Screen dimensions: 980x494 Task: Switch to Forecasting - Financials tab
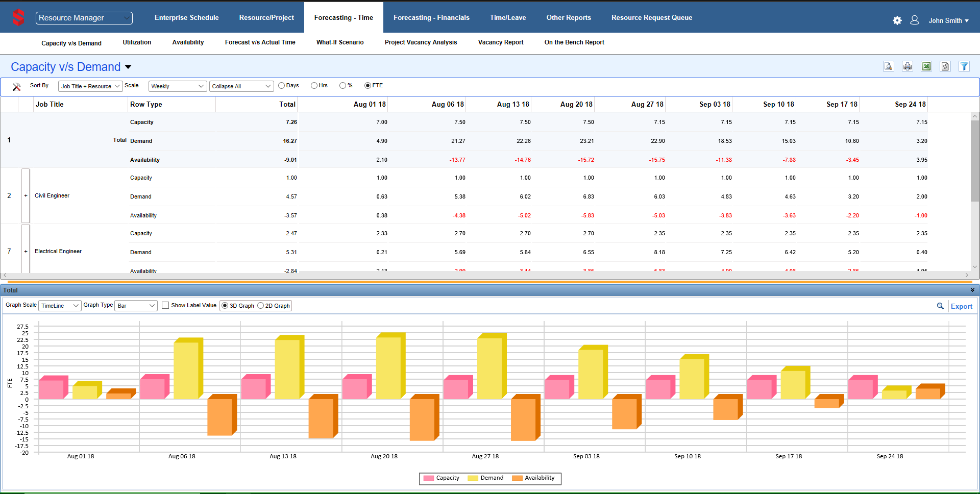tap(431, 17)
